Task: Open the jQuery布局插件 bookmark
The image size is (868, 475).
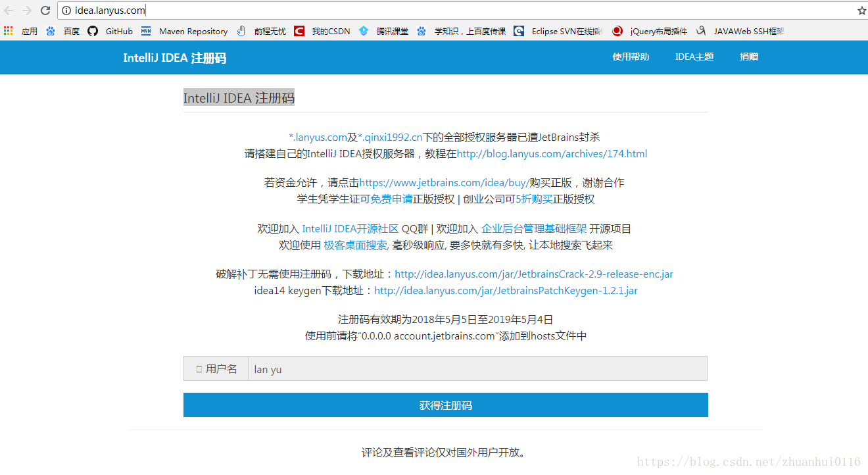Action: (x=650, y=31)
